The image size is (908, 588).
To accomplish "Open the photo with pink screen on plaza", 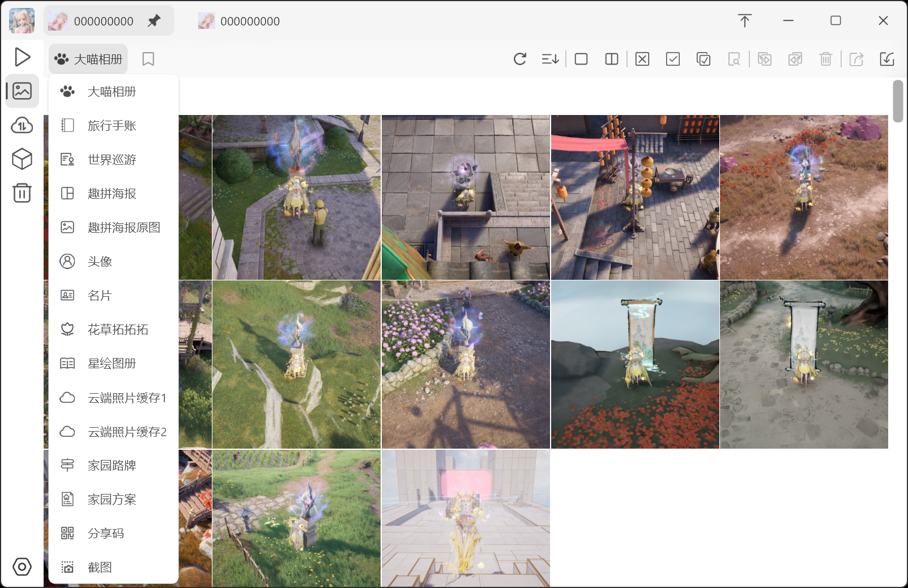I will coord(466,518).
